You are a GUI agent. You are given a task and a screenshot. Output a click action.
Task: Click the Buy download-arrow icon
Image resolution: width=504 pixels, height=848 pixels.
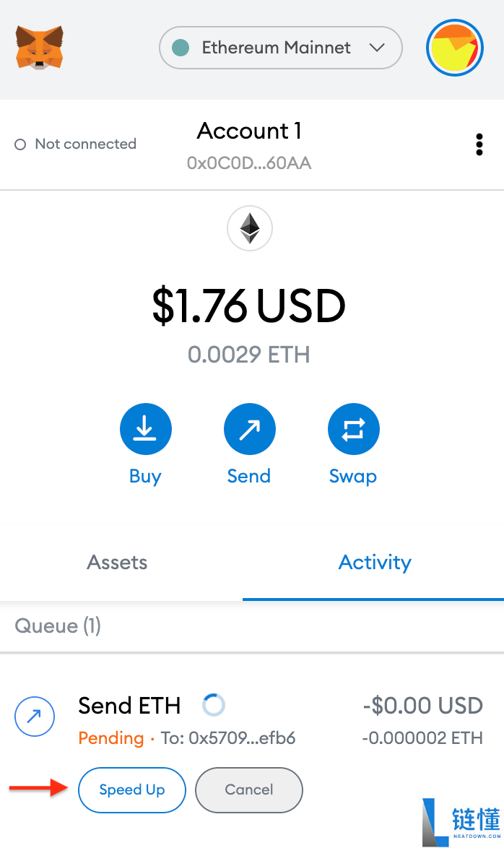tap(145, 430)
